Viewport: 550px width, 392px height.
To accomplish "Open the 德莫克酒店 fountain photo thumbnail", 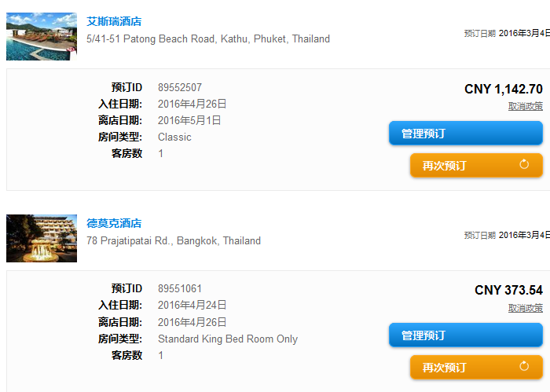I will tap(42, 239).
